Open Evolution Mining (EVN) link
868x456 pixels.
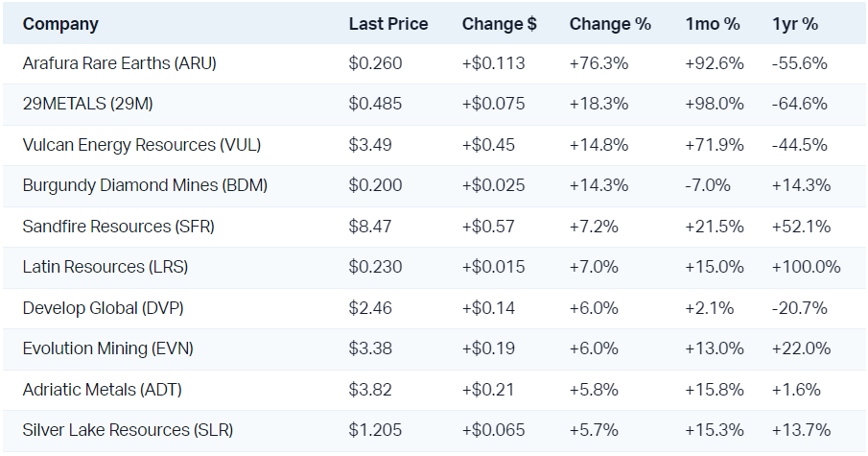(x=108, y=348)
